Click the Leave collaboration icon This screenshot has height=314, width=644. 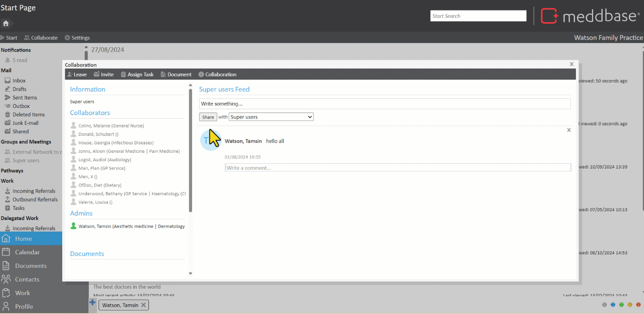click(70, 74)
